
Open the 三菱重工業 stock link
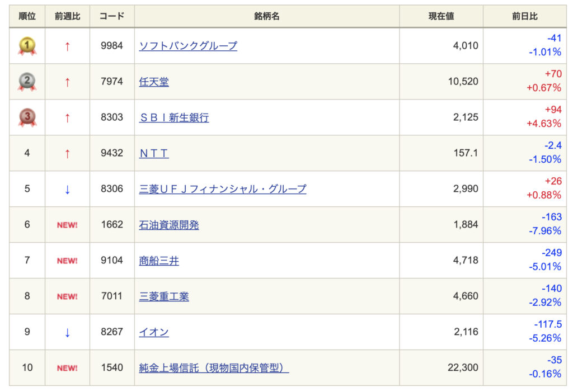pos(164,296)
